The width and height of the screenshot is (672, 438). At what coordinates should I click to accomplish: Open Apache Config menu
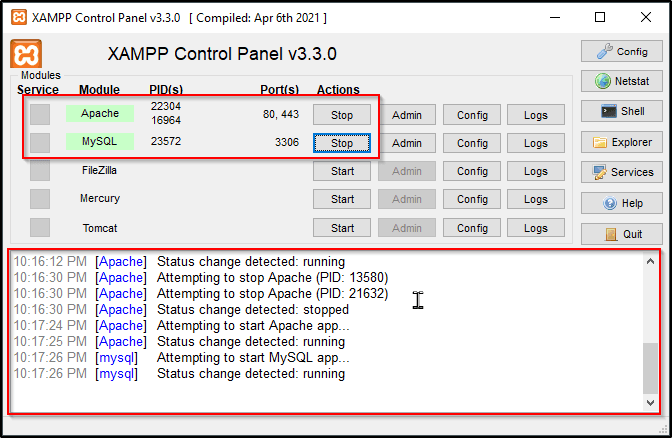472,115
